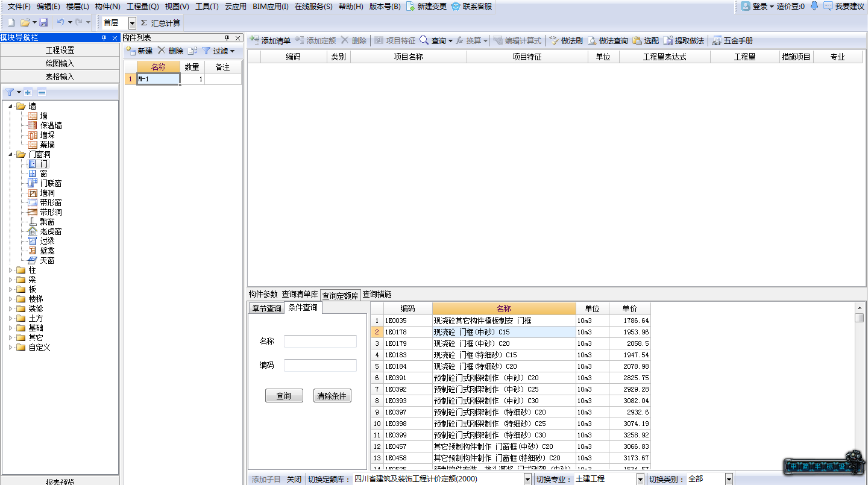This screenshot has width=868, height=485.
Task: Click 汇总计算 sigma button
Action: pos(160,23)
